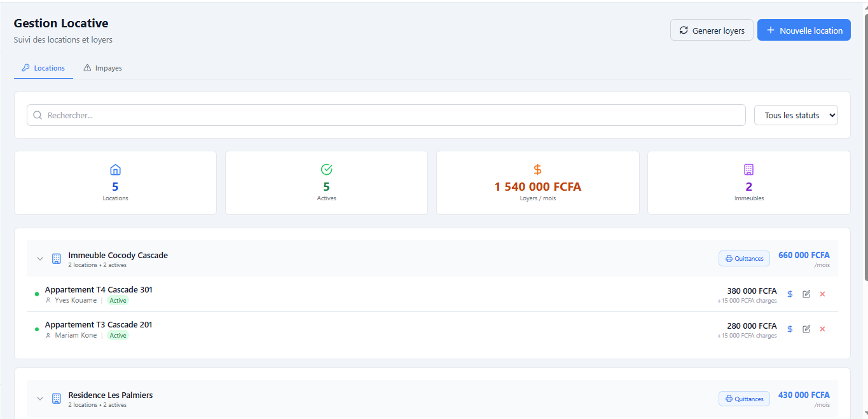The width and height of the screenshot is (868, 419).
Task: Focus the Rechercher search field
Action: [386, 115]
